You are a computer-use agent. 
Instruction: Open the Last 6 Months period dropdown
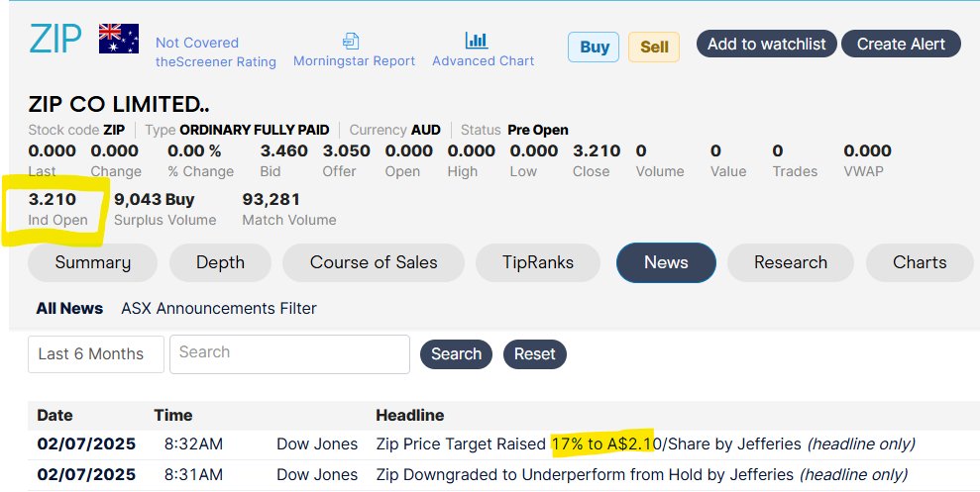pyautogui.click(x=96, y=354)
